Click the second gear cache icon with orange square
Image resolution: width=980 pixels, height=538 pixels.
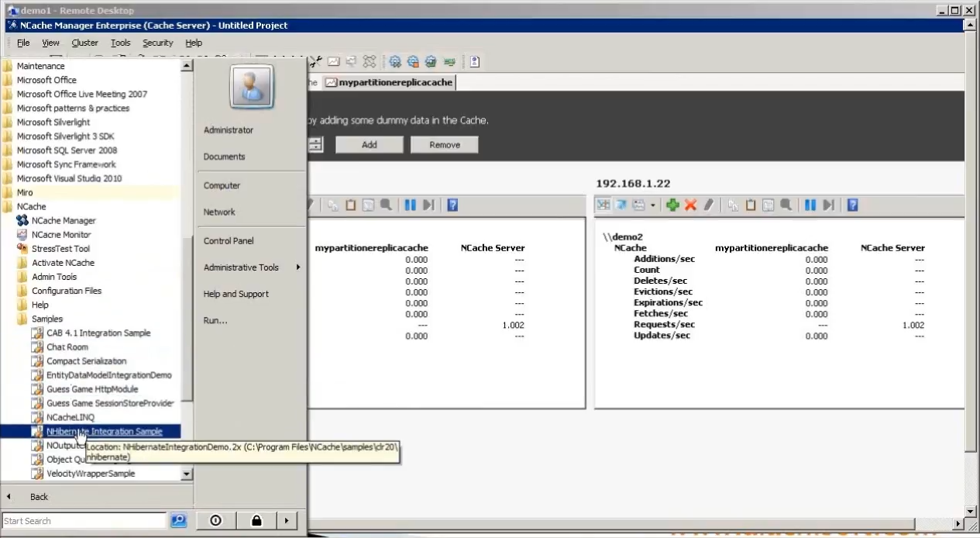click(x=413, y=61)
